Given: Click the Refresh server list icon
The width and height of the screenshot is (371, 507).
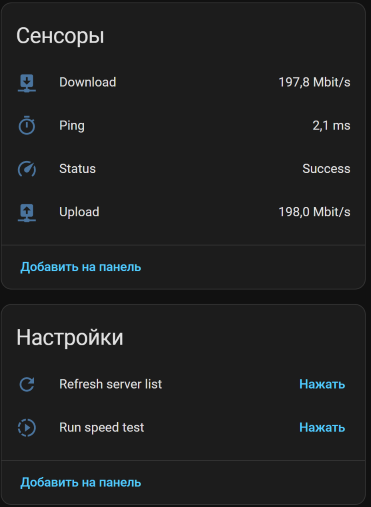Looking at the screenshot, I should (27, 384).
